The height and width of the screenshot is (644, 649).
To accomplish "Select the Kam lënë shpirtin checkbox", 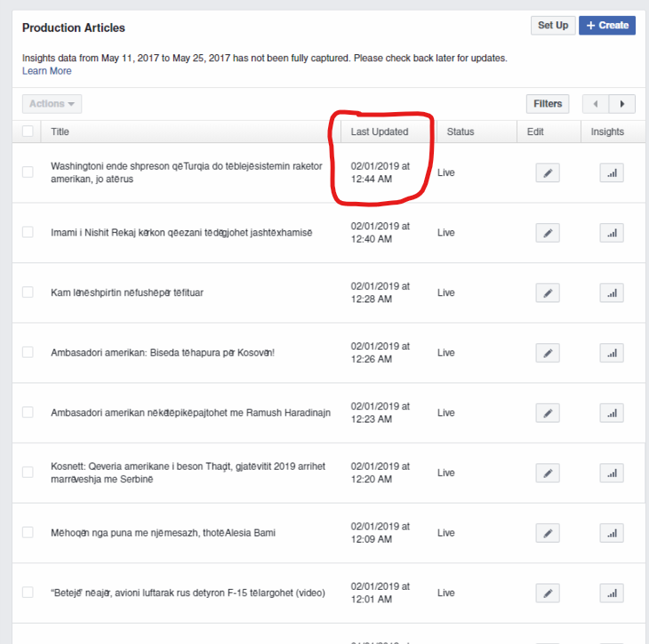I will tap(28, 292).
